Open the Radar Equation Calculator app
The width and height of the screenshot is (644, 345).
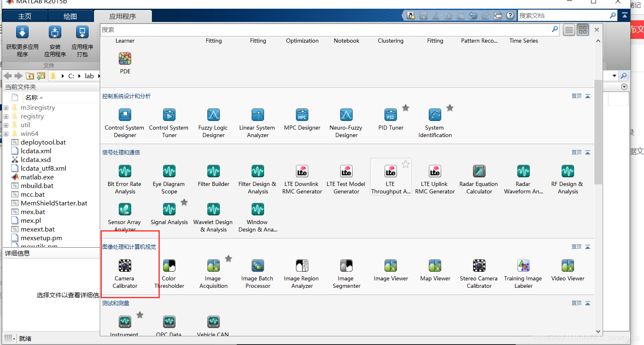479,179
